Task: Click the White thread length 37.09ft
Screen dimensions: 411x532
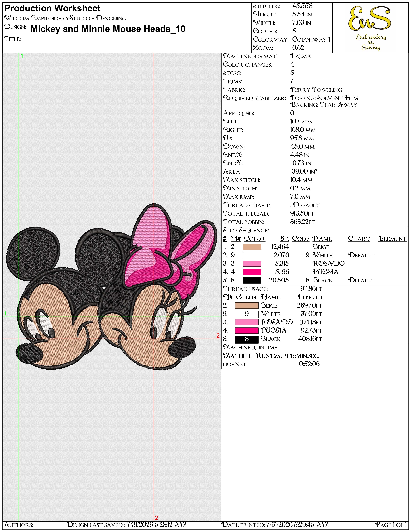Action: coord(311,314)
